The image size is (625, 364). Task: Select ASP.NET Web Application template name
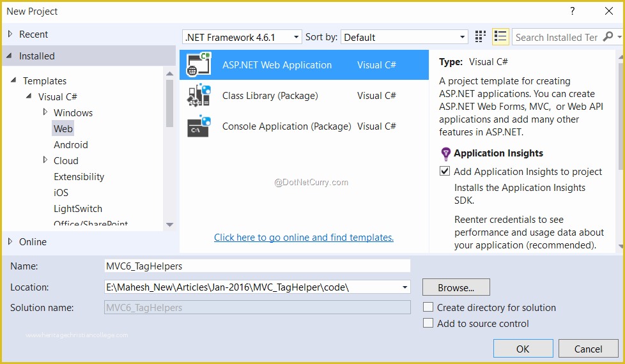click(x=277, y=65)
